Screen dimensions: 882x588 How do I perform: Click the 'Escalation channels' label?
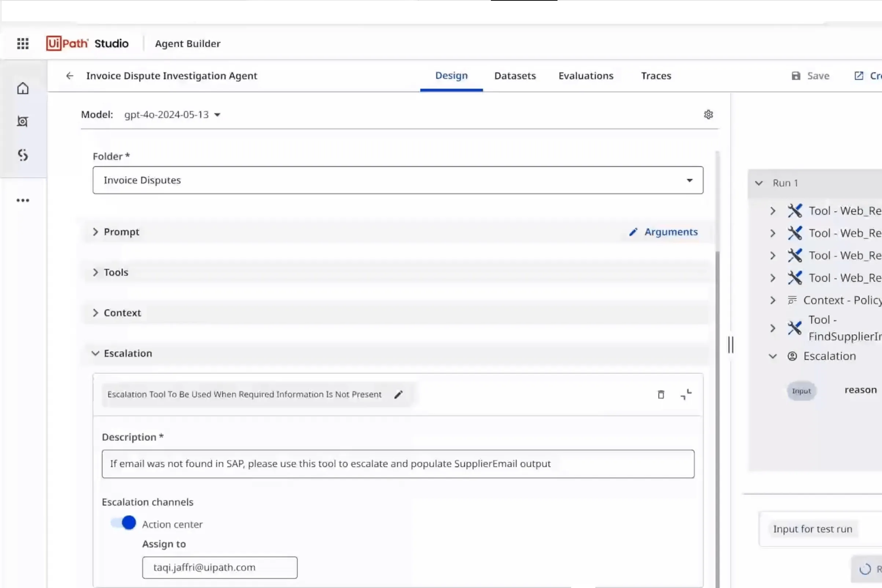(147, 502)
